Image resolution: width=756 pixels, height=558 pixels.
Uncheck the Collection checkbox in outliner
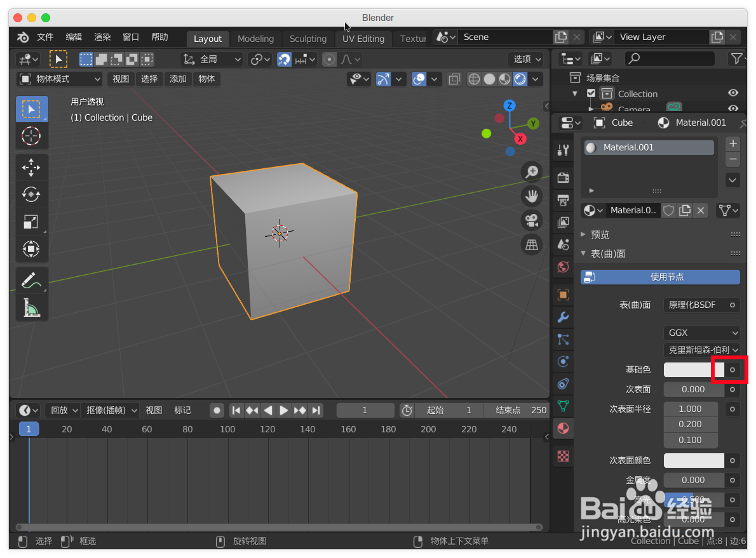point(591,93)
